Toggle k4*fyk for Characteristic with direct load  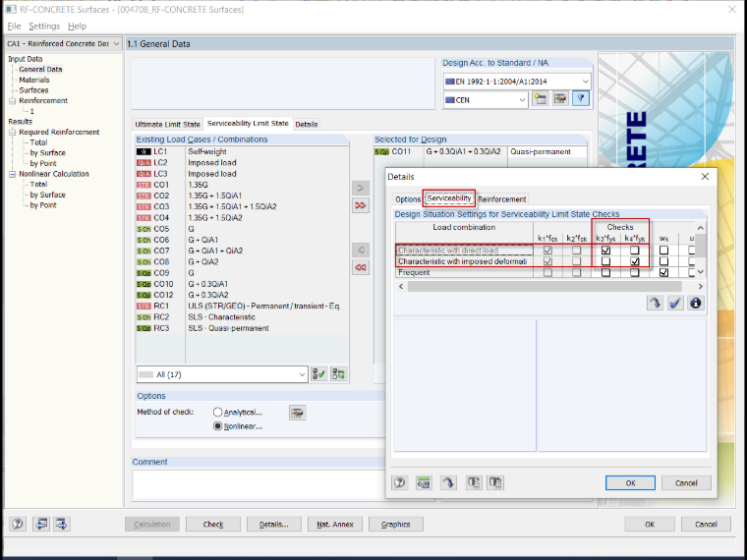coord(635,250)
